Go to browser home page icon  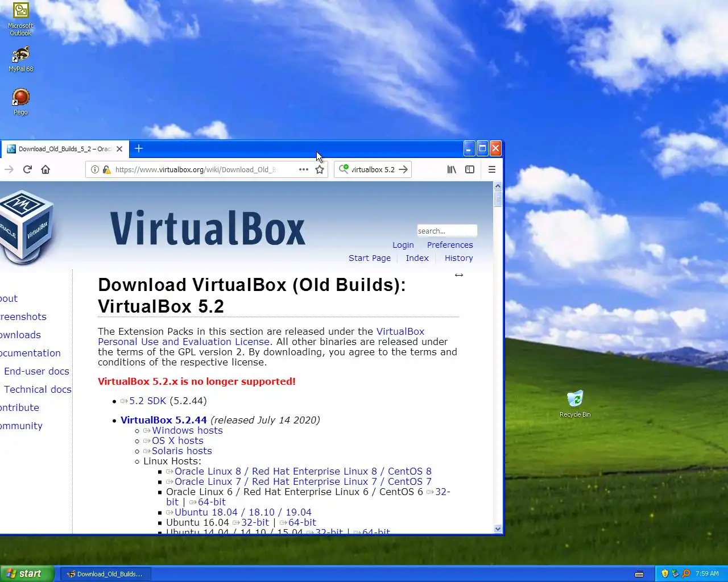pyautogui.click(x=45, y=169)
